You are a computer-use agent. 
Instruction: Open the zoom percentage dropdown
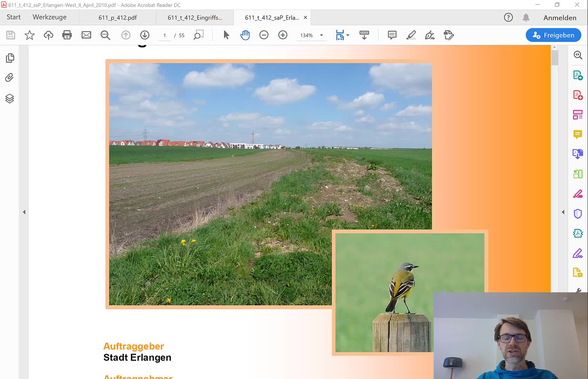point(321,35)
